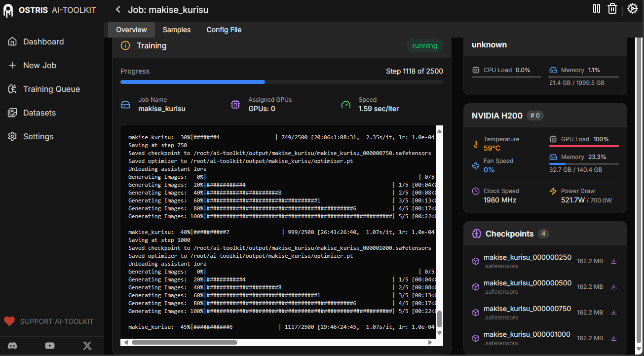Image resolution: width=644 pixels, height=356 pixels.
Task: Click the log horizontal scrollbar thumb
Action: [x=184, y=342]
